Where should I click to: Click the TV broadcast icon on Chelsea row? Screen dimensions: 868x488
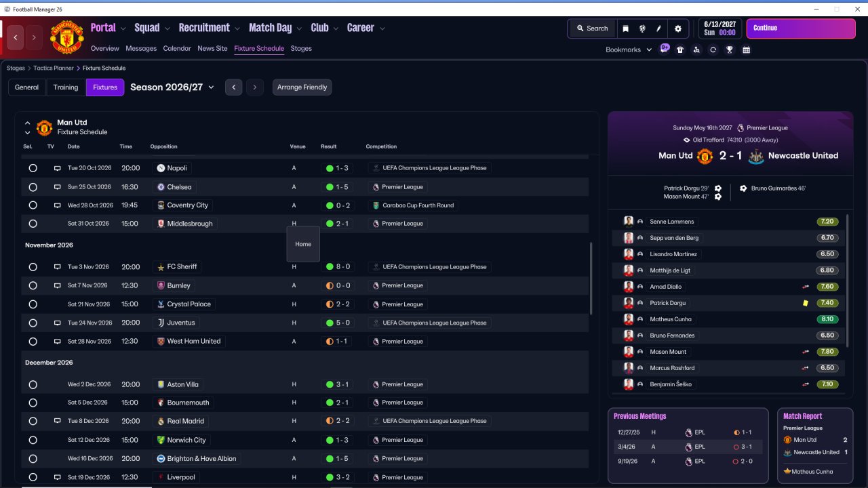[x=58, y=187]
